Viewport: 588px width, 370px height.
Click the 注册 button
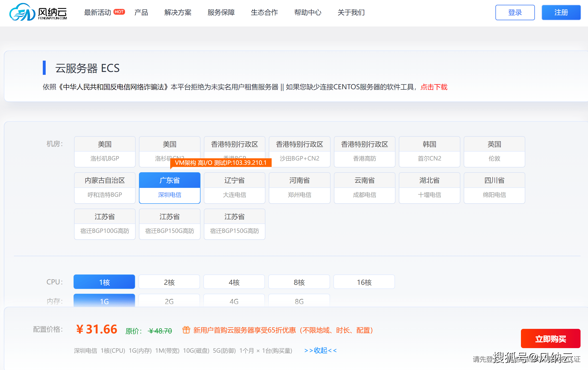point(561,13)
